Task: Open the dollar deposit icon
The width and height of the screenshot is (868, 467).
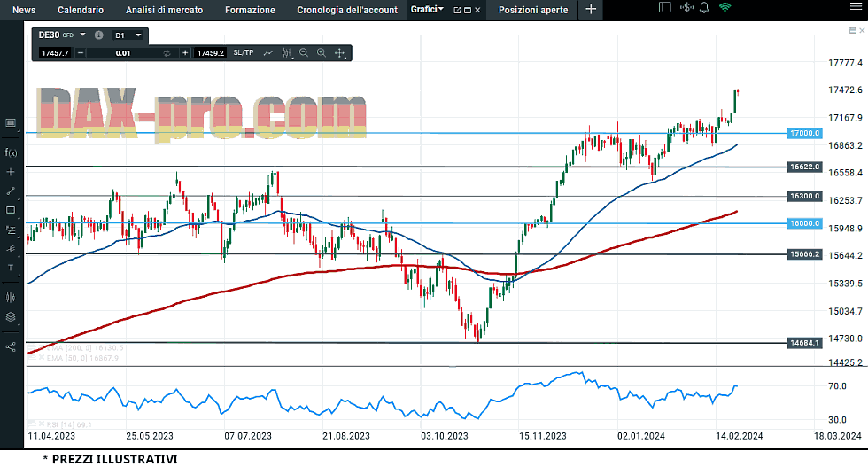Action: point(686,7)
